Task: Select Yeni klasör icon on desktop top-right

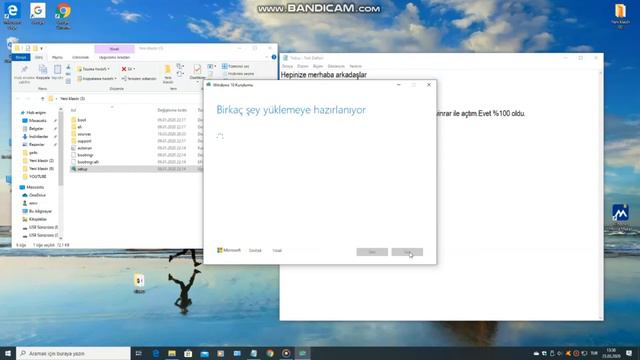Action: point(620,16)
